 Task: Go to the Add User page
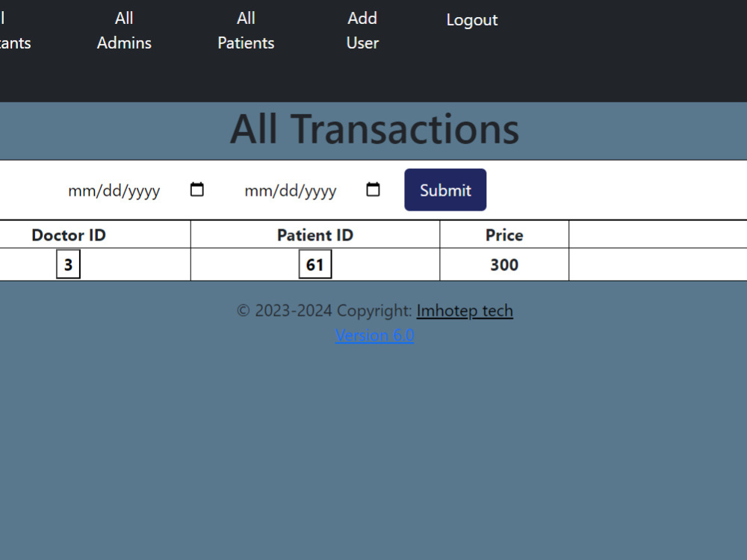coord(362,31)
